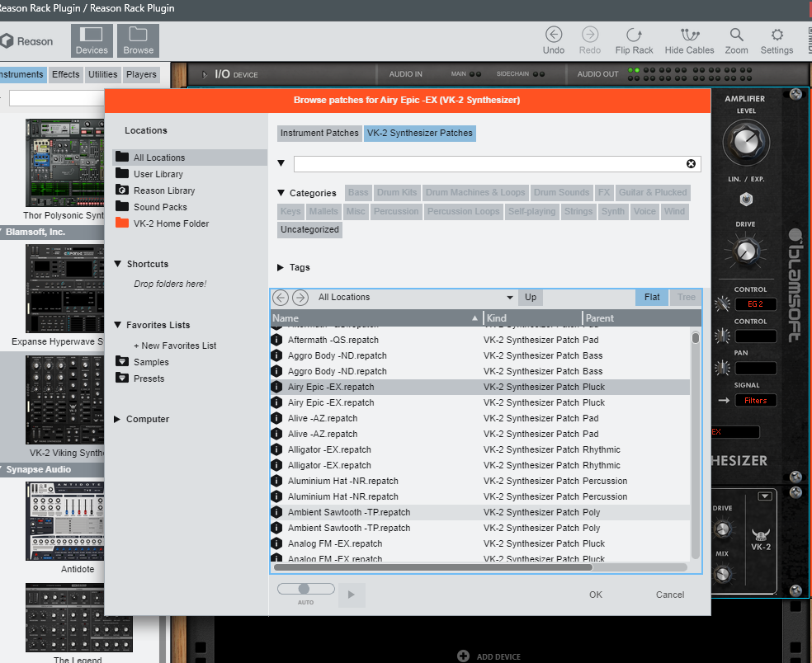The image size is (812, 663).
Task: Open Instrument Patches tab
Action: pyautogui.click(x=319, y=133)
